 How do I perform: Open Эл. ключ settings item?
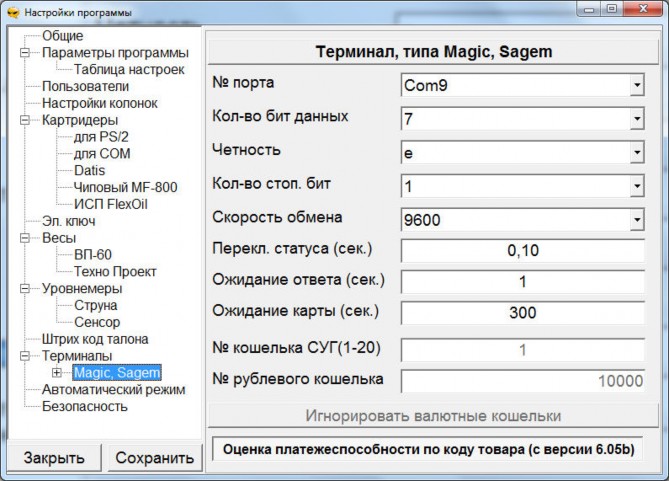point(68,221)
